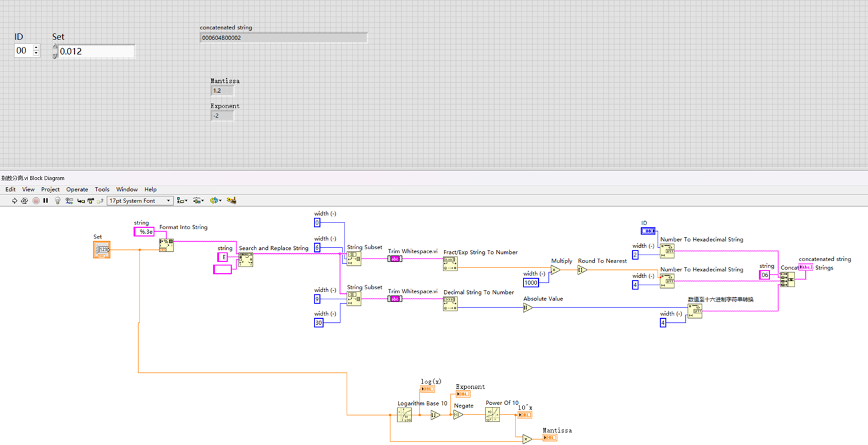
Task: Click the Run arrow in toolbar
Action: tap(14, 200)
